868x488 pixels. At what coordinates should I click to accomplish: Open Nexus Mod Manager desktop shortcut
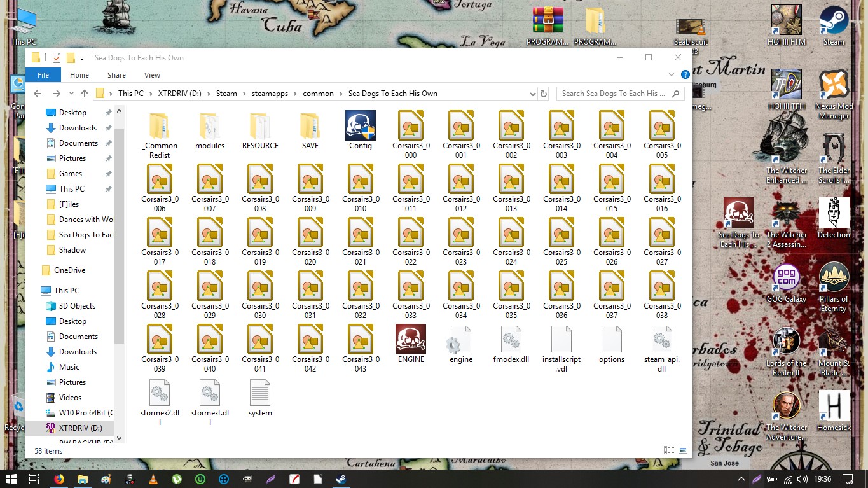point(834,94)
